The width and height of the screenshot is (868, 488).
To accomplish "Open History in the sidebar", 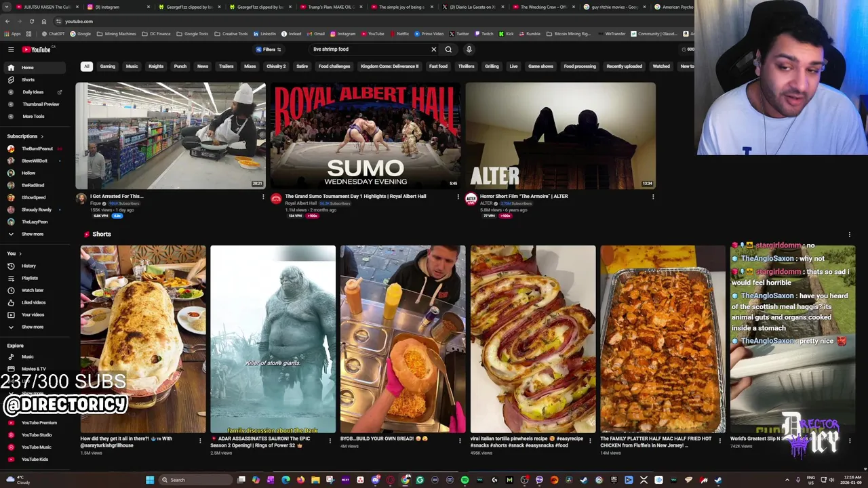I will tap(28, 266).
